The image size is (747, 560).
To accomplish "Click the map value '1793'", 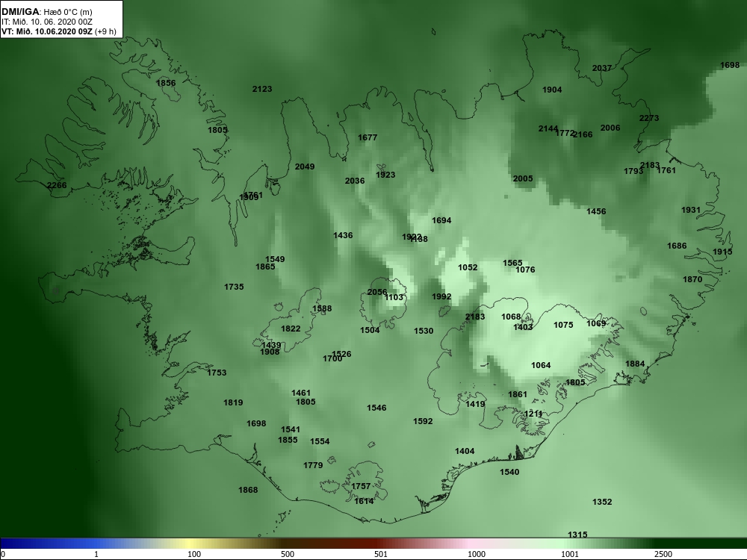I will 633,171.
